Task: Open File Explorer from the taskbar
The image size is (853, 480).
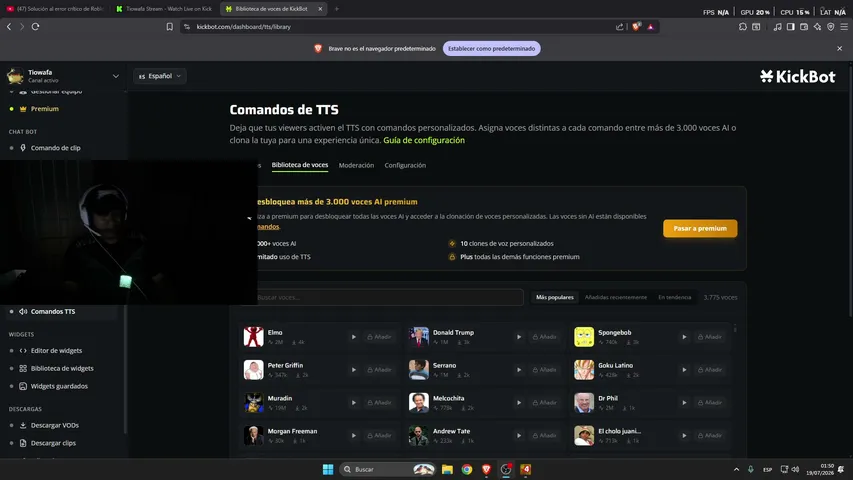Action: point(447,469)
